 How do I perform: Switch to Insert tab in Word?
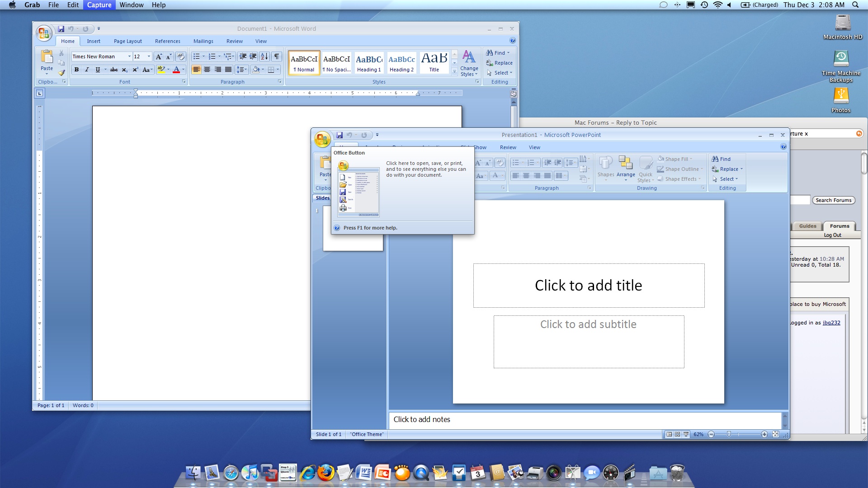[x=94, y=41]
